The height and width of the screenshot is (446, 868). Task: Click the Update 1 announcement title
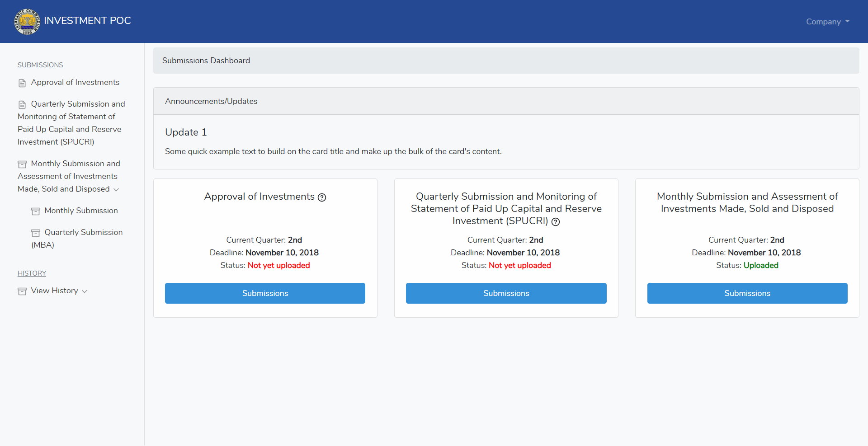(x=186, y=132)
